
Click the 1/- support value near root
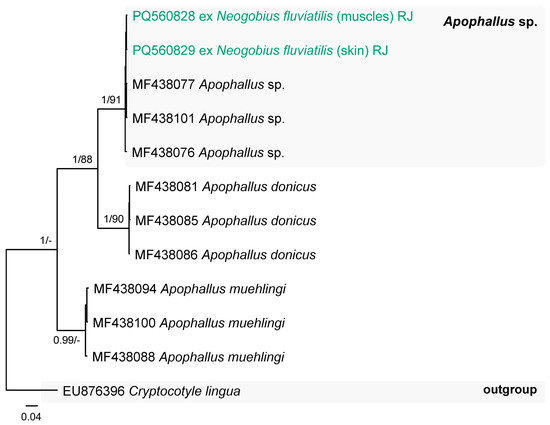click(46, 241)
